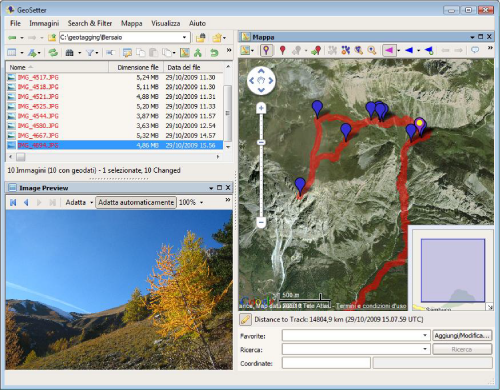The image size is (500, 390).
Task: Expand the file toolbar overflow chevron
Action: (x=229, y=50)
